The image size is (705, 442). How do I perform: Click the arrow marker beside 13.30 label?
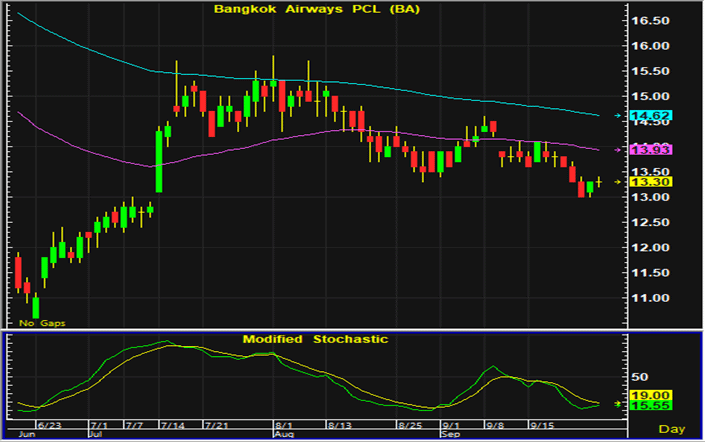pyautogui.click(x=617, y=182)
